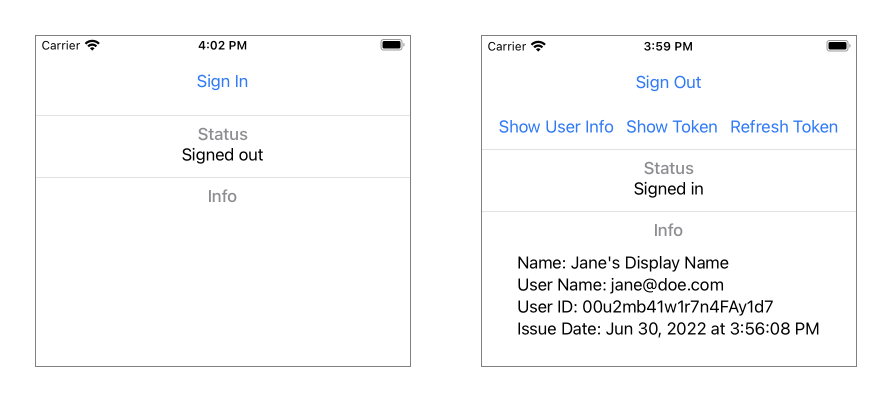Click the Wi-Fi icon on the signed-in screen
893x403 pixels.
pyautogui.click(x=538, y=46)
